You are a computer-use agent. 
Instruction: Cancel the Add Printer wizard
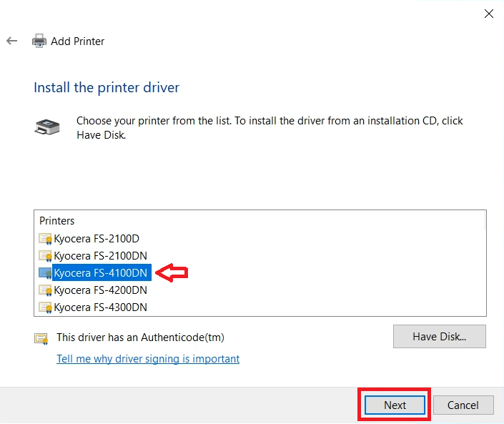pos(463,405)
